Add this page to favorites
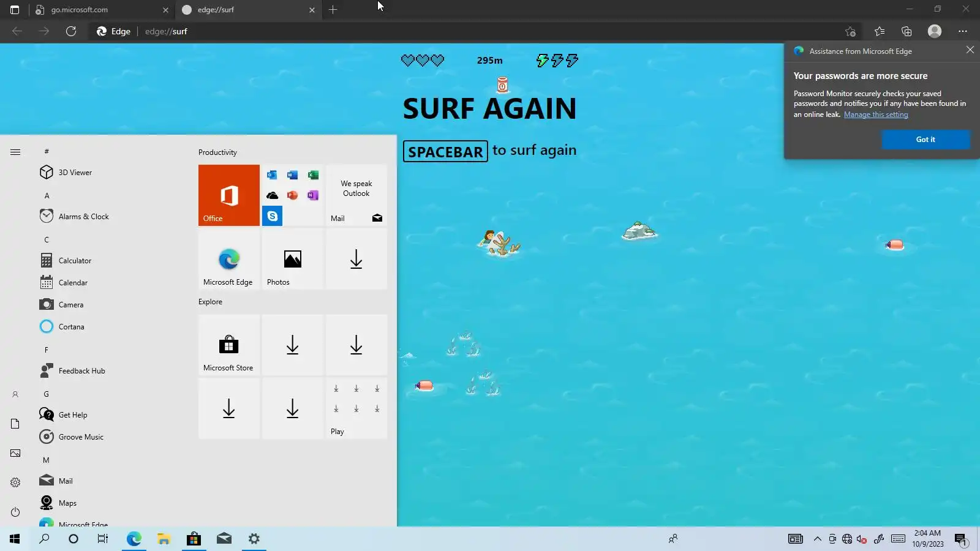 [850, 31]
